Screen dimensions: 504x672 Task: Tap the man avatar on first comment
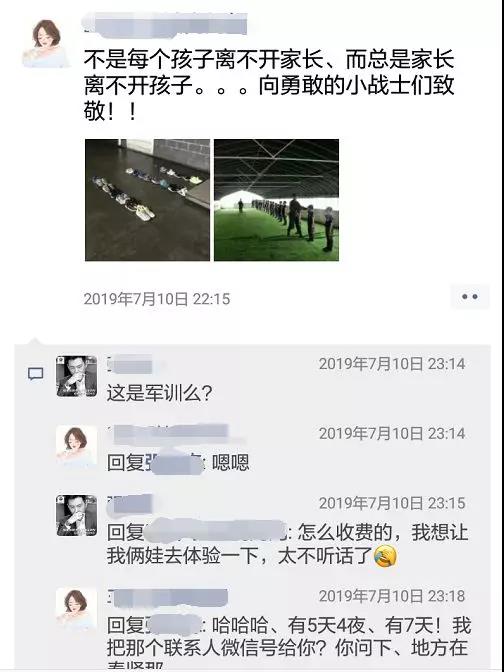(77, 376)
